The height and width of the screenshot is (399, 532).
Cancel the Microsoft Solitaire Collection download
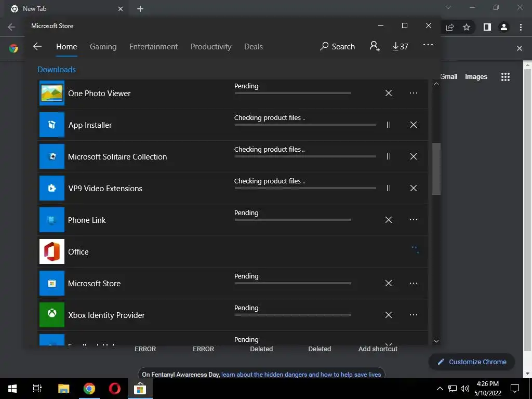413,156
